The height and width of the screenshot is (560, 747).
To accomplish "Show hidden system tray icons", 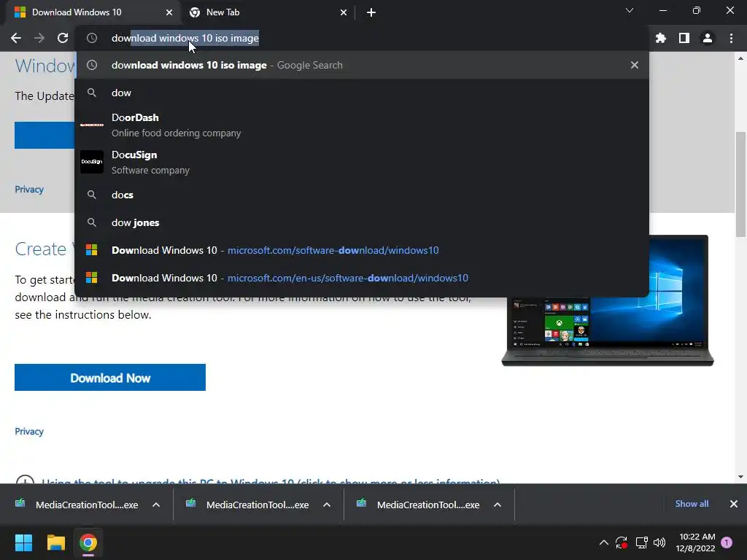I will click(603, 542).
